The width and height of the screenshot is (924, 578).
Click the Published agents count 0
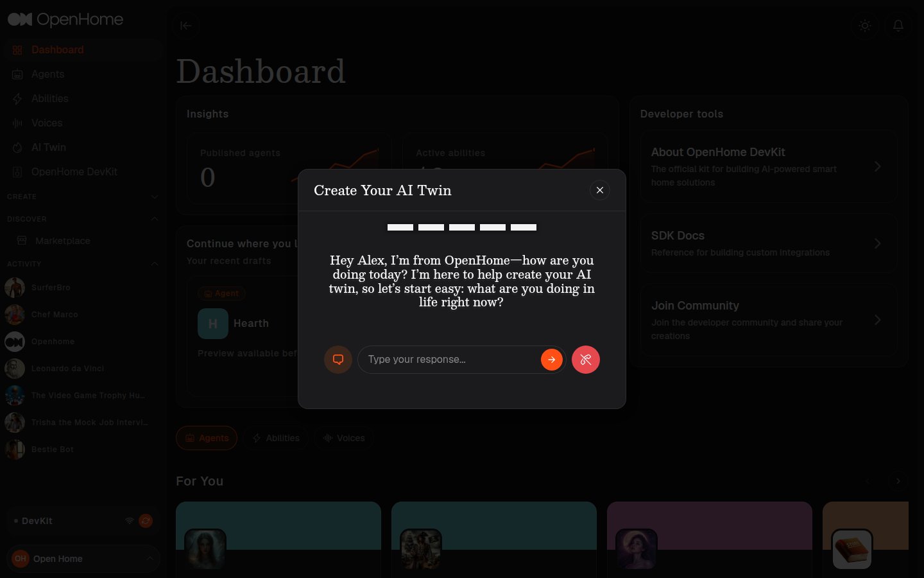click(x=208, y=178)
